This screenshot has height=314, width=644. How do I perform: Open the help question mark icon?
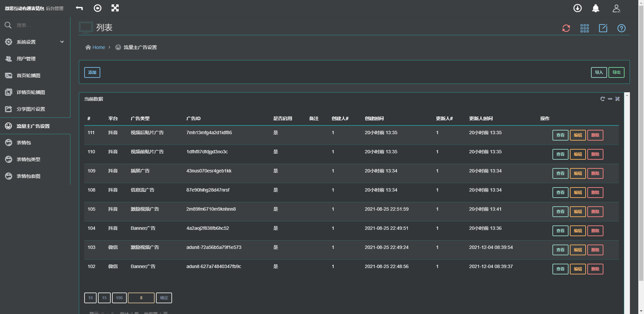(622, 28)
